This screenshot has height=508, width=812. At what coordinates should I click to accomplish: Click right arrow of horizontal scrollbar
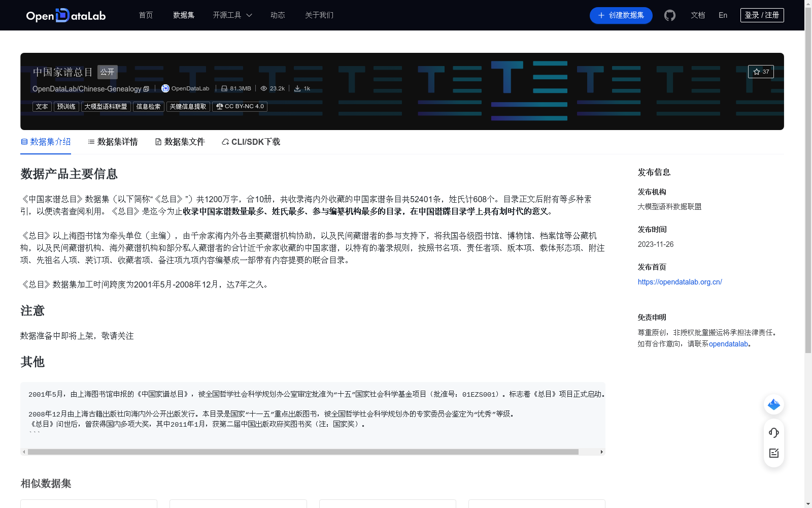(601, 451)
